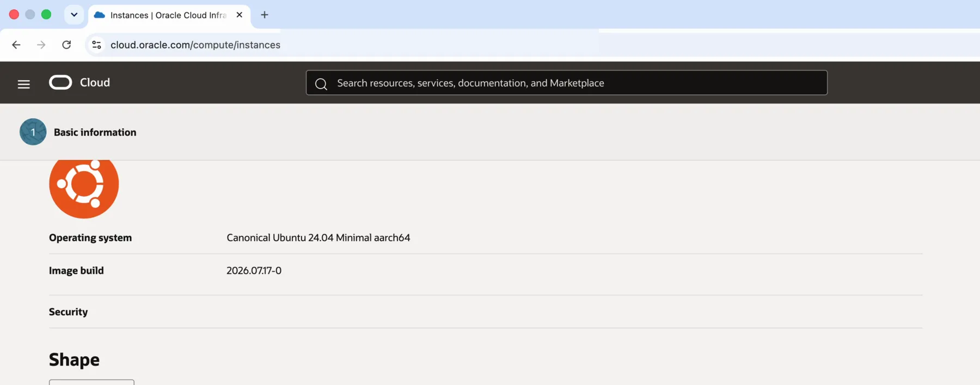
Task: Click the Security row label
Action: coord(68,312)
